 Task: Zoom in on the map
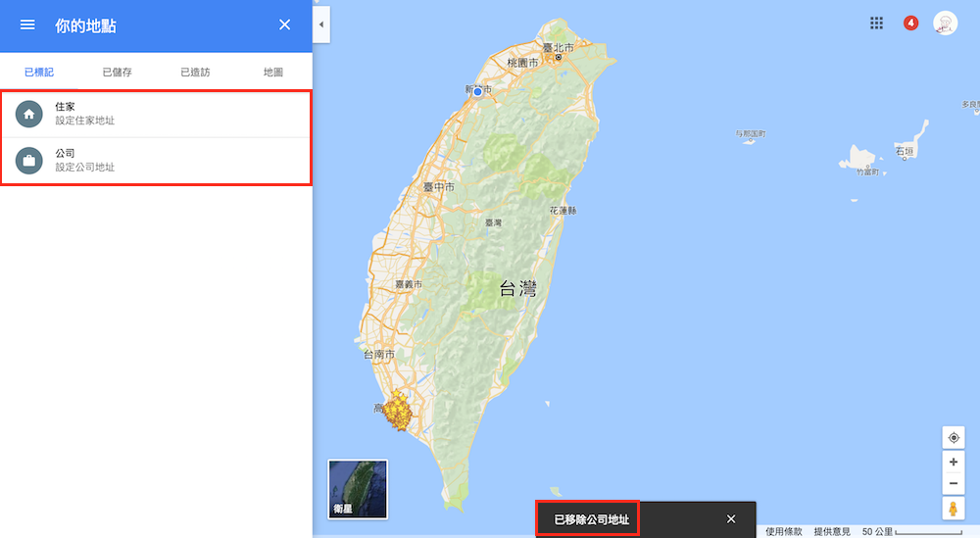coord(954,462)
